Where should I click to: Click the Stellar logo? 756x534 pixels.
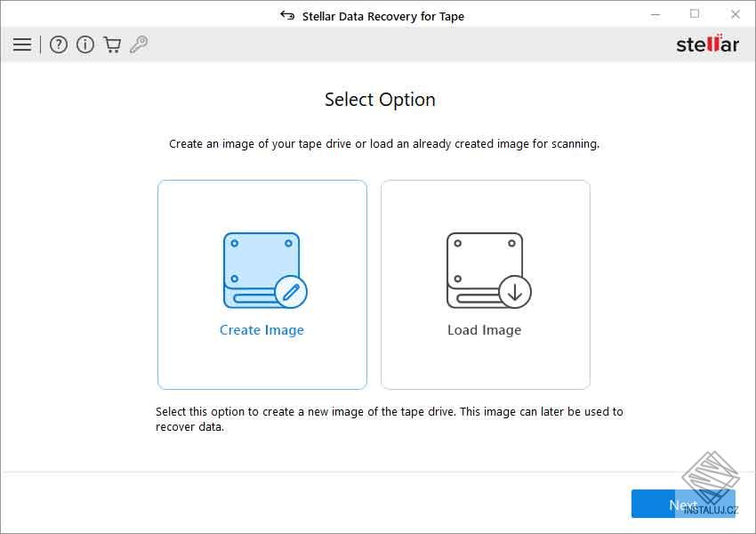click(x=709, y=43)
